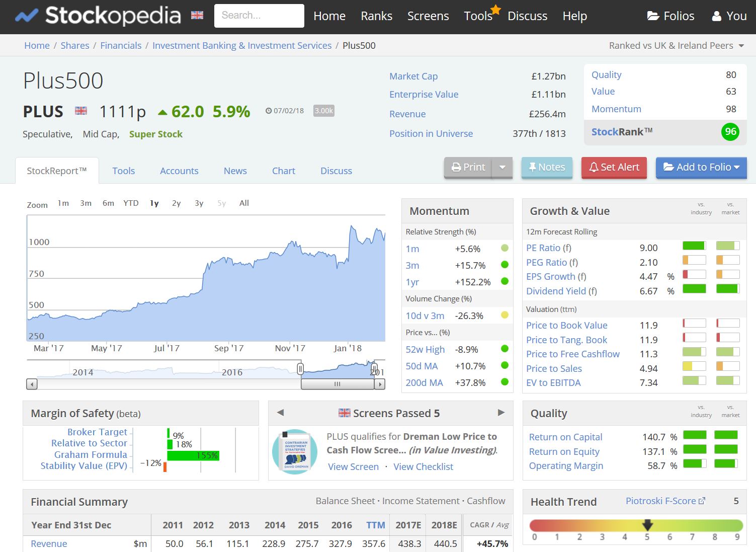Click the next arrow in Screens Passed
Image resolution: width=756 pixels, height=552 pixels.
(501, 413)
